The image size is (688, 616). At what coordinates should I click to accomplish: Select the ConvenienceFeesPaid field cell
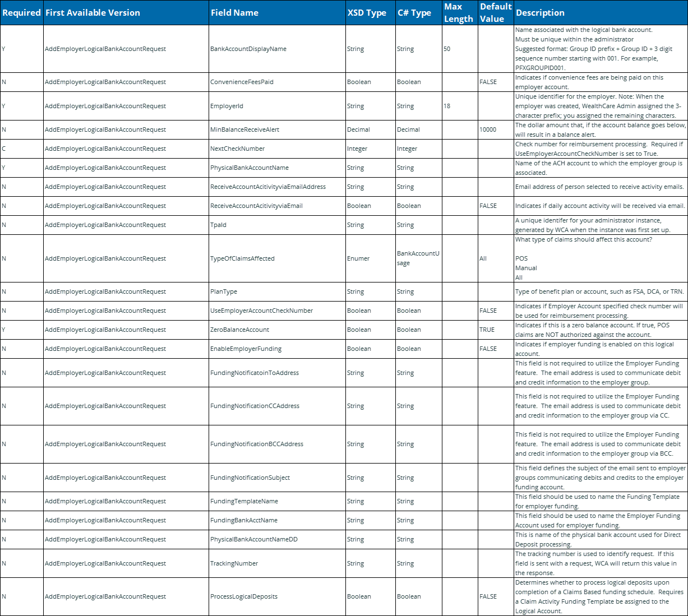click(x=277, y=82)
